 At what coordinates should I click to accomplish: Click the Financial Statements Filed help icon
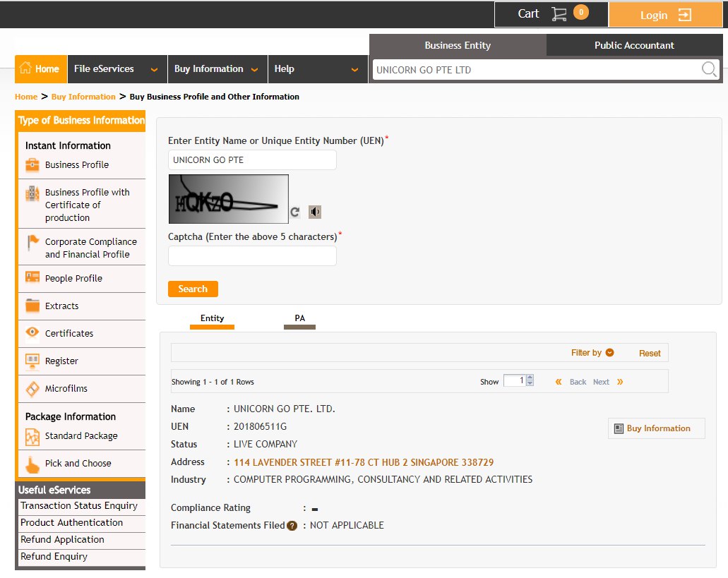(292, 526)
